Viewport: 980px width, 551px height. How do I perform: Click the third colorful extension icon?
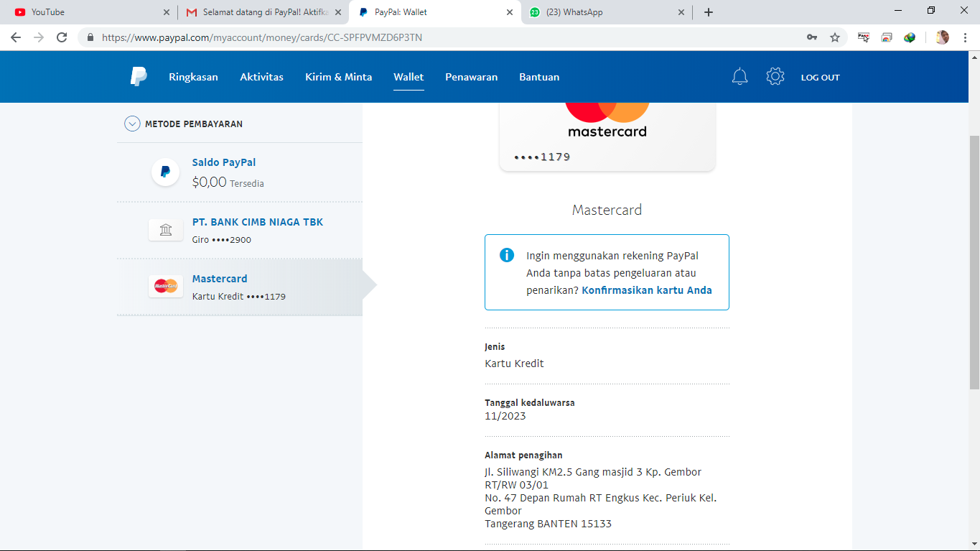pos(910,37)
